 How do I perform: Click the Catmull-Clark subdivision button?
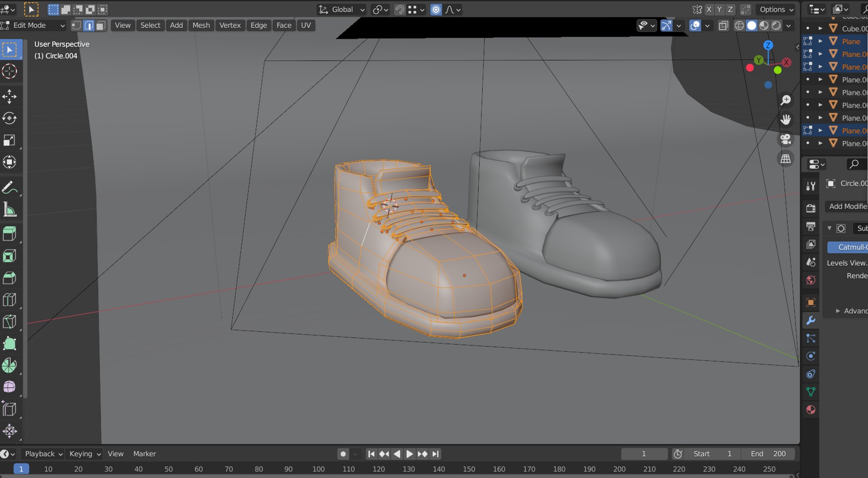[x=848, y=247]
